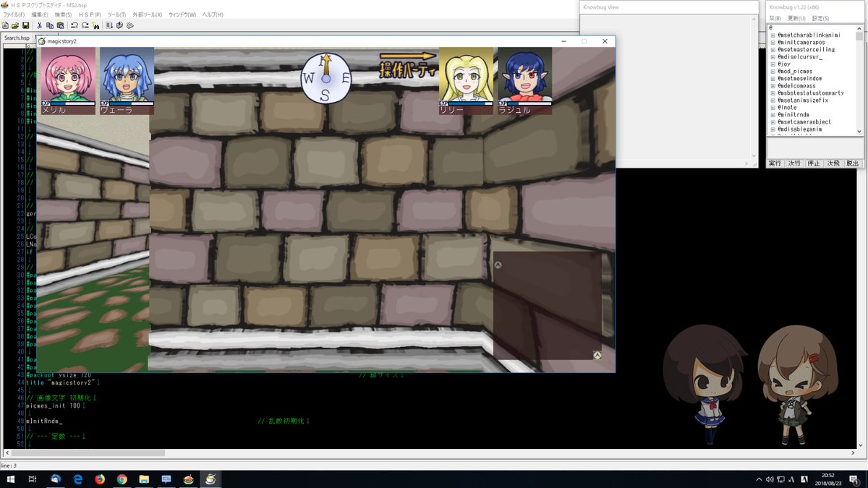Open ヘルプ(H) menu
This screenshot has width=868, height=488.
coord(213,14)
